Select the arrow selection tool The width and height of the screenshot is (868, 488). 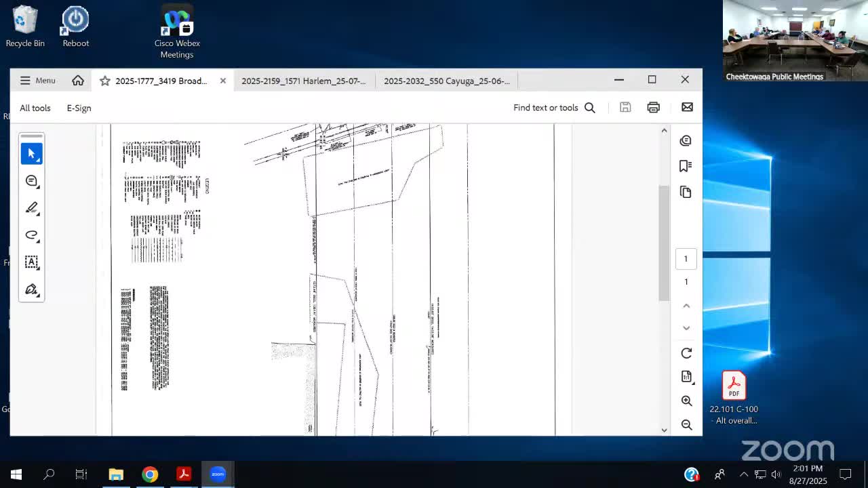pyautogui.click(x=31, y=154)
